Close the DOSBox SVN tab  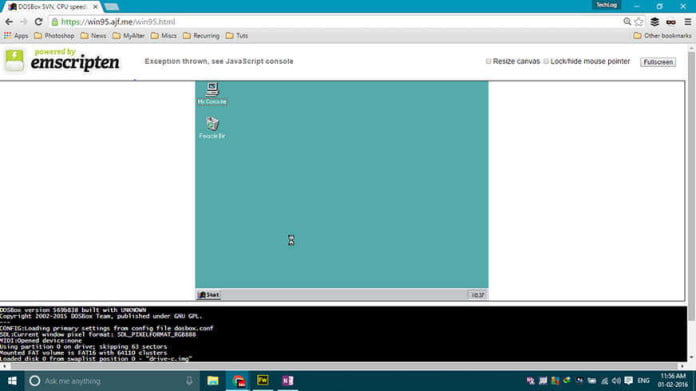point(95,7)
